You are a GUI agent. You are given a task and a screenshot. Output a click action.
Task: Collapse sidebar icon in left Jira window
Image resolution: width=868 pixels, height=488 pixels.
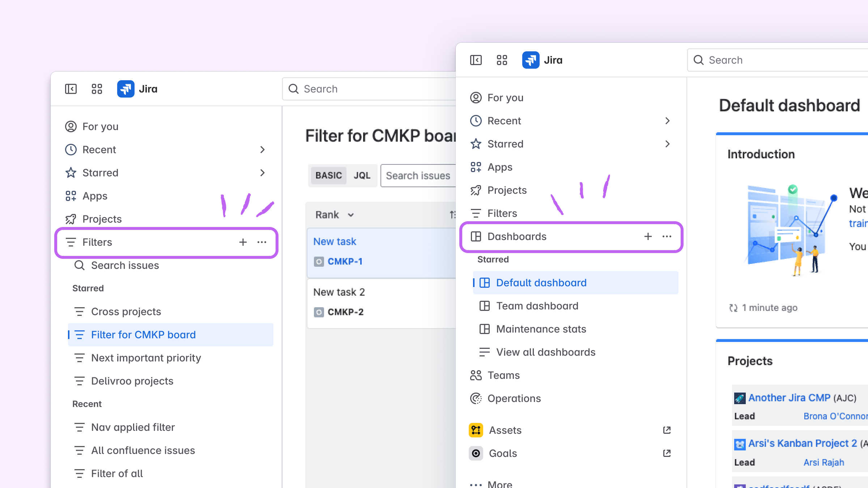point(71,89)
